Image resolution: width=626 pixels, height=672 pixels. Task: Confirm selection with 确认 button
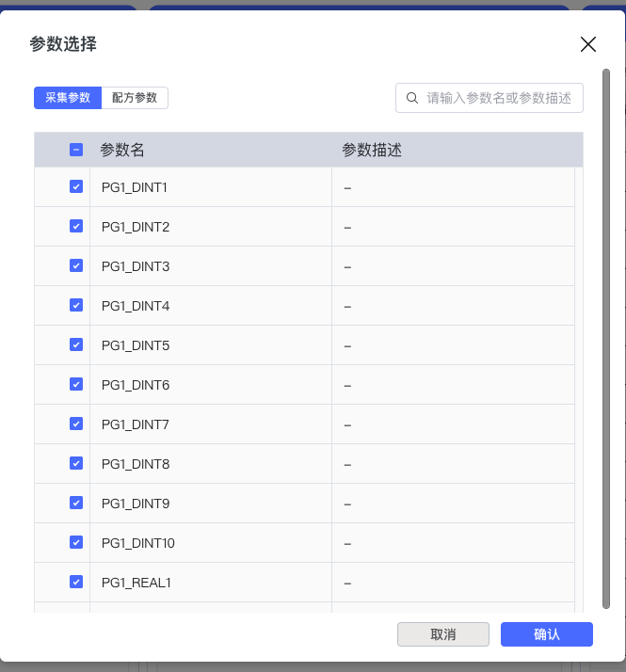pos(546,634)
